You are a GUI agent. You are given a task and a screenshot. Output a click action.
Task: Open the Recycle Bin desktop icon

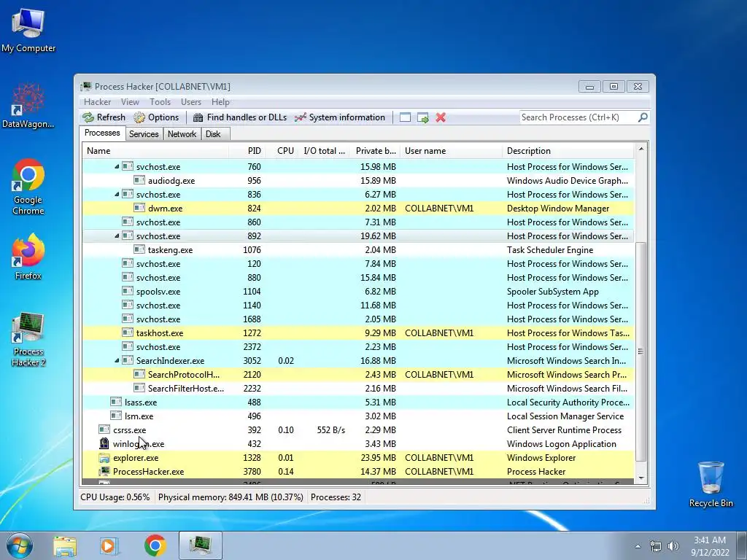pyautogui.click(x=711, y=484)
